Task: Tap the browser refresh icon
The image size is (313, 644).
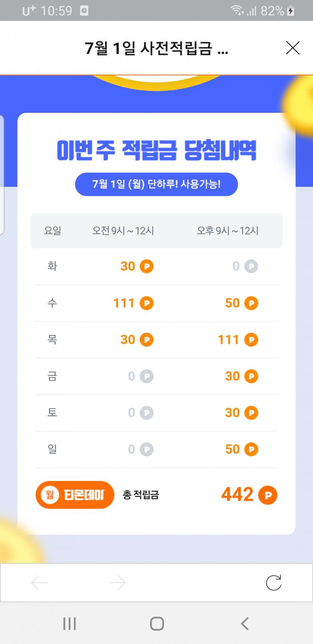Action: 274,583
